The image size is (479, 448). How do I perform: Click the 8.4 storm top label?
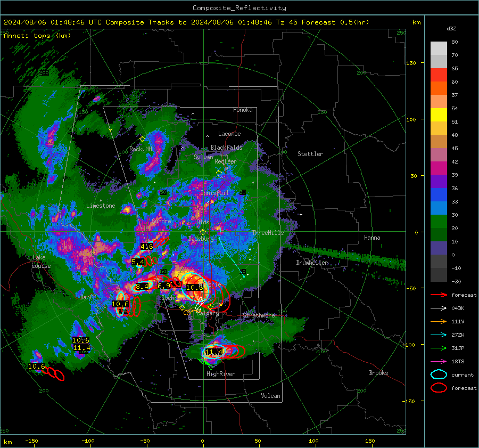pos(142,287)
